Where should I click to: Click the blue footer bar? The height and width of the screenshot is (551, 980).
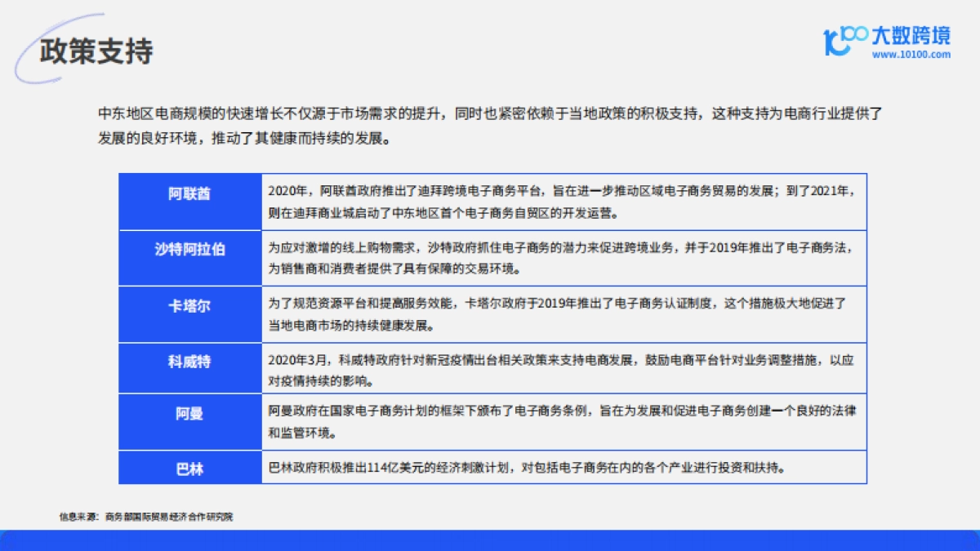tap(490, 540)
